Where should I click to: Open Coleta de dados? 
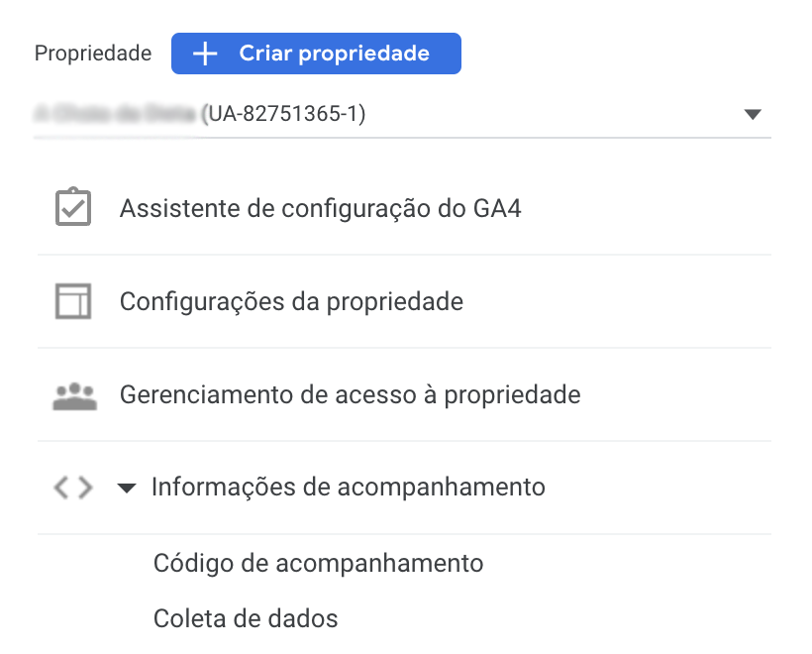pos(246,619)
